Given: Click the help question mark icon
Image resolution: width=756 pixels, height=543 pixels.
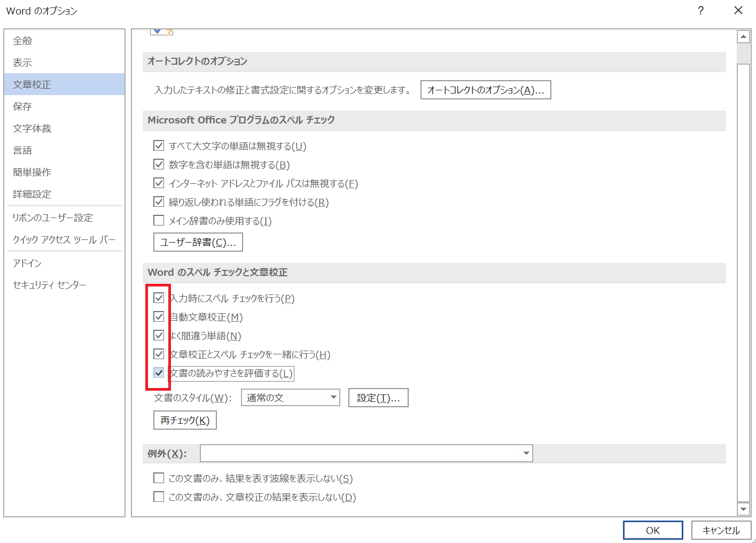Looking at the screenshot, I should point(700,11).
